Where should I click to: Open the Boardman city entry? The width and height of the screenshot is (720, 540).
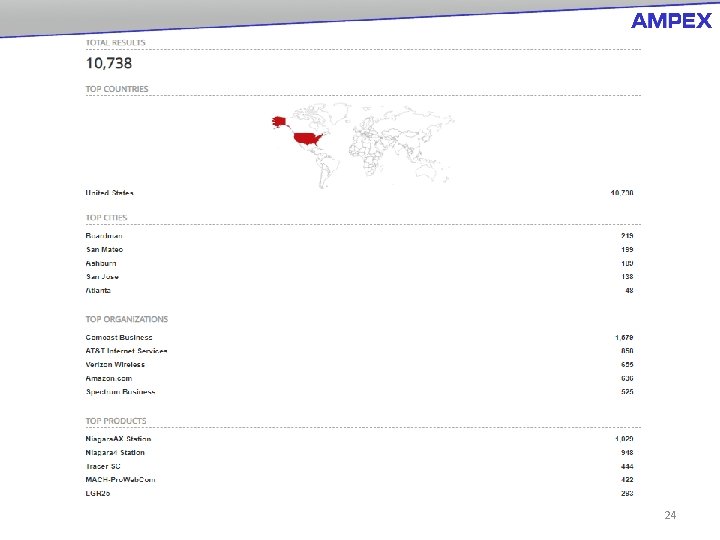(104, 236)
